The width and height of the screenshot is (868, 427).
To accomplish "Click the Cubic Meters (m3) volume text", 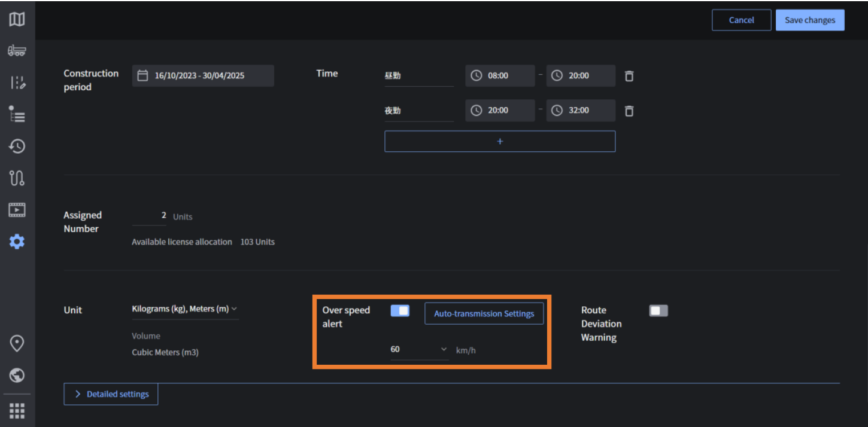I will [x=165, y=352].
